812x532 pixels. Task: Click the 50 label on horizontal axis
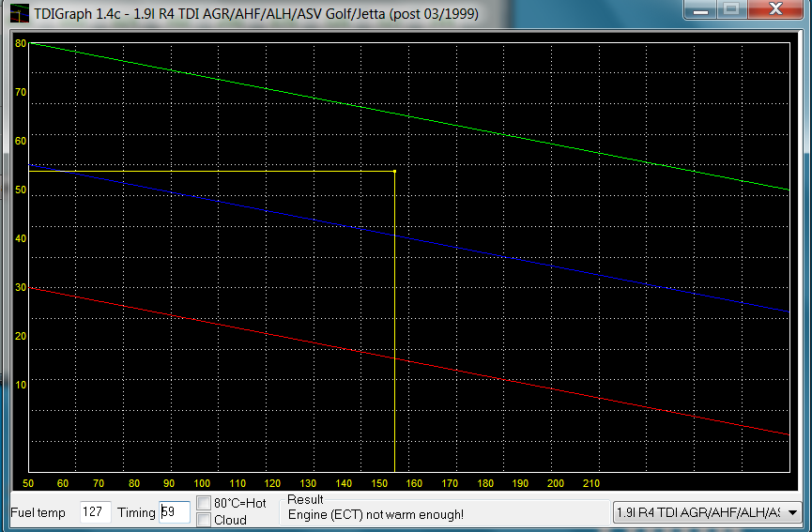click(x=29, y=483)
